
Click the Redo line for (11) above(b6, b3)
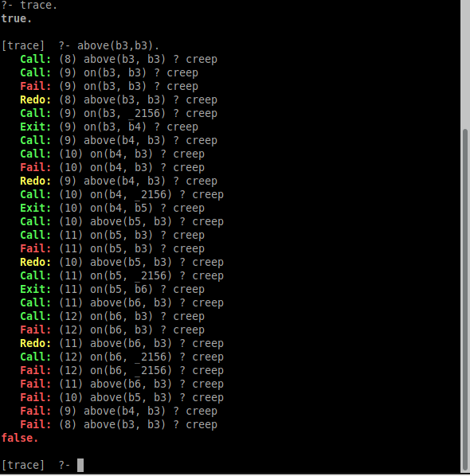[x=122, y=343]
